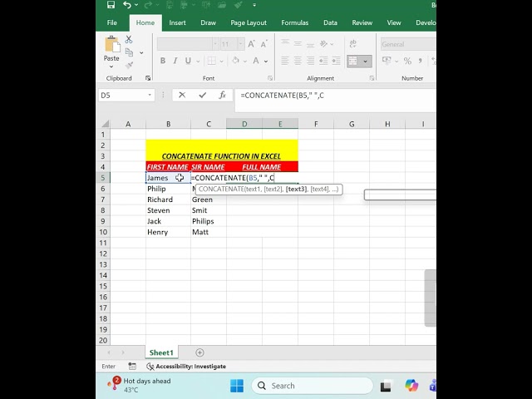Click the Increase Font Size icon
The image size is (532, 399).
tap(251, 44)
